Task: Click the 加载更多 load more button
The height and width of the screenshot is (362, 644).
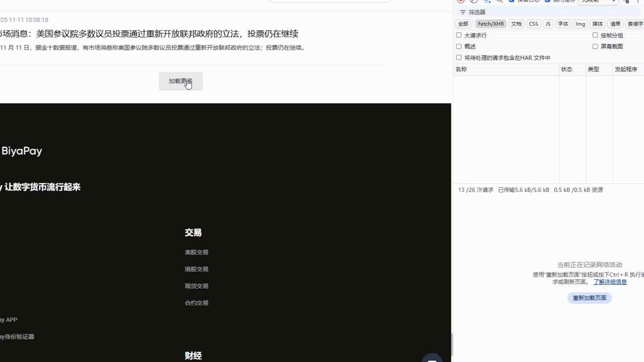Action: click(181, 81)
